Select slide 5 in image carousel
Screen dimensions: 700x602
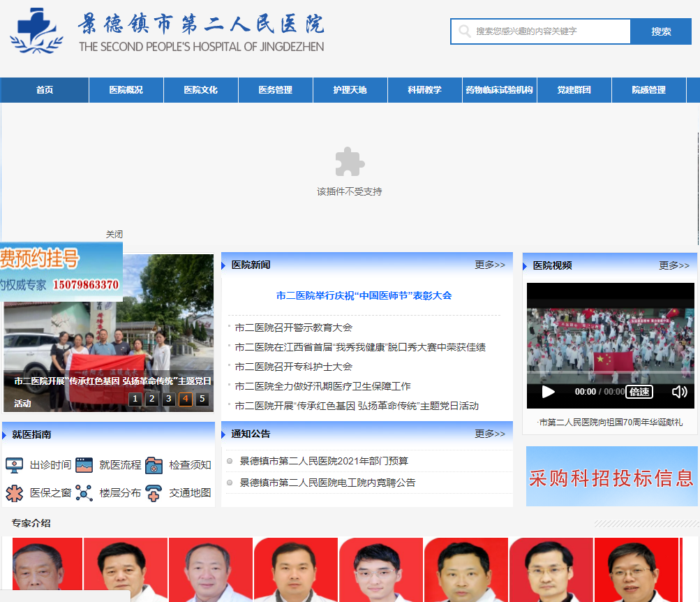[x=202, y=399]
